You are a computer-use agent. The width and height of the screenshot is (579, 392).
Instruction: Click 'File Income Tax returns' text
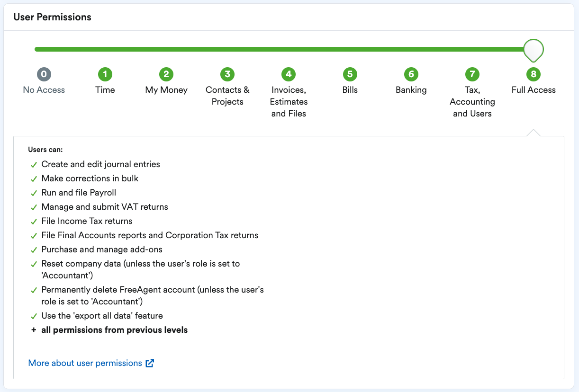pos(87,221)
